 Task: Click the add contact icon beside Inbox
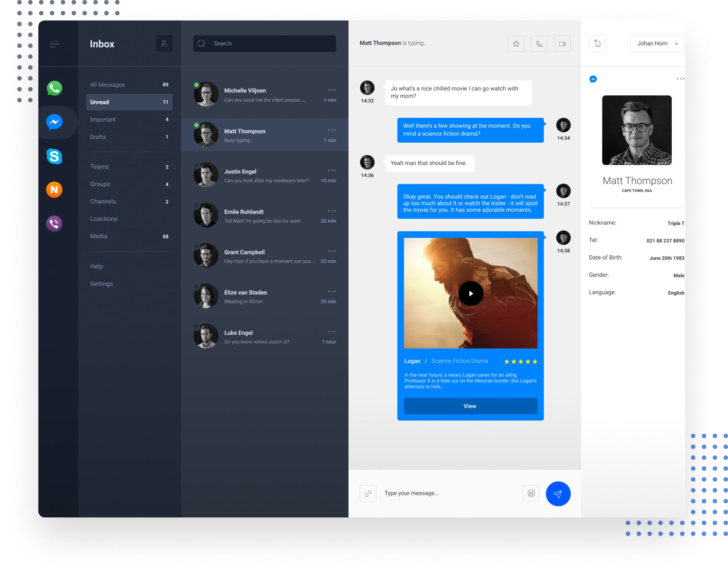tap(164, 43)
